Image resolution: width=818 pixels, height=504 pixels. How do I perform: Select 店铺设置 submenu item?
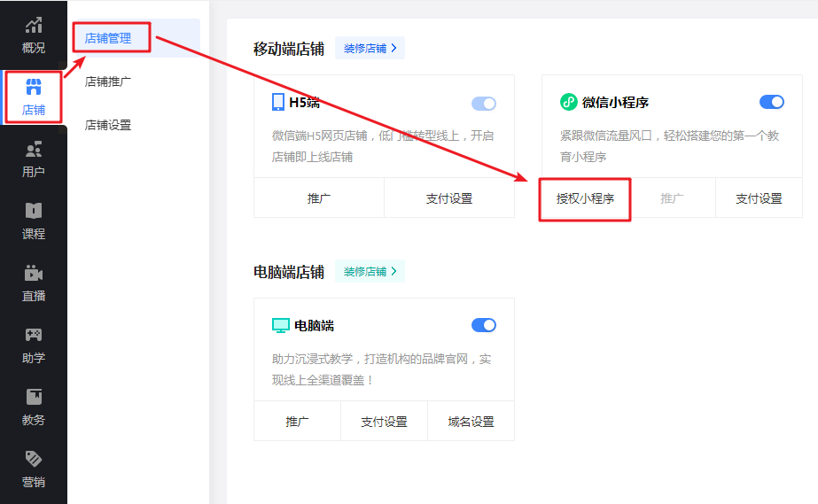point(108,125)
